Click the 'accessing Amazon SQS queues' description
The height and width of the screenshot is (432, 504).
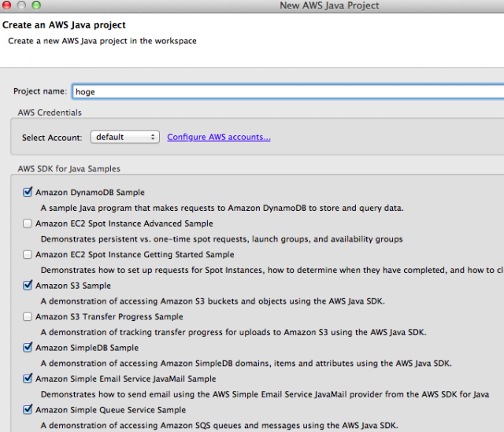(x=220, y=426)
